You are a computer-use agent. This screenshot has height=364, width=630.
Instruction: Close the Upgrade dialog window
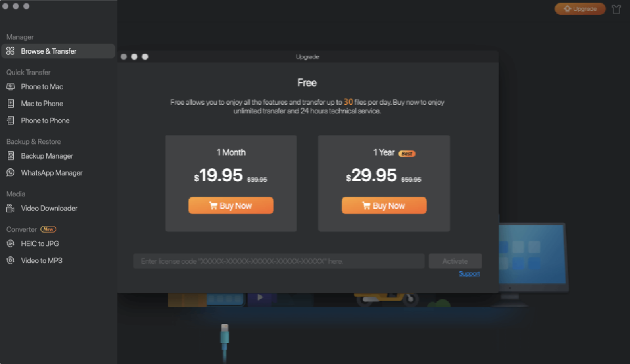[x=124, y=57]
